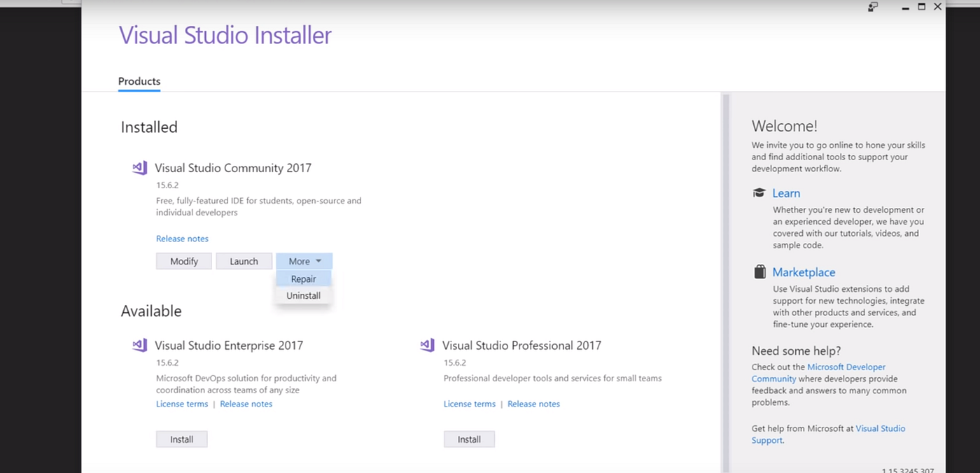Open the Microsoft Developer Community link
This screenshot has height=473, width=980.
point(819,373)
